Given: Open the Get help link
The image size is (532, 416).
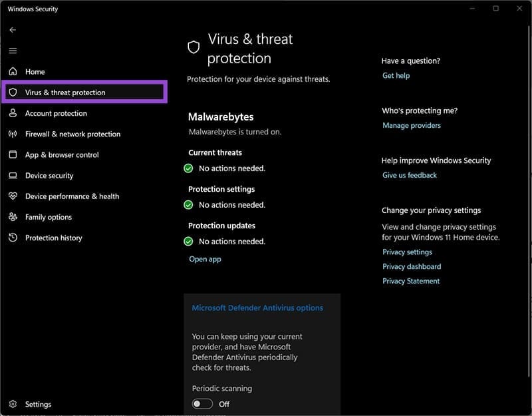Looking at the screenshot, I should pyautogui.click(x=395, y=75).
